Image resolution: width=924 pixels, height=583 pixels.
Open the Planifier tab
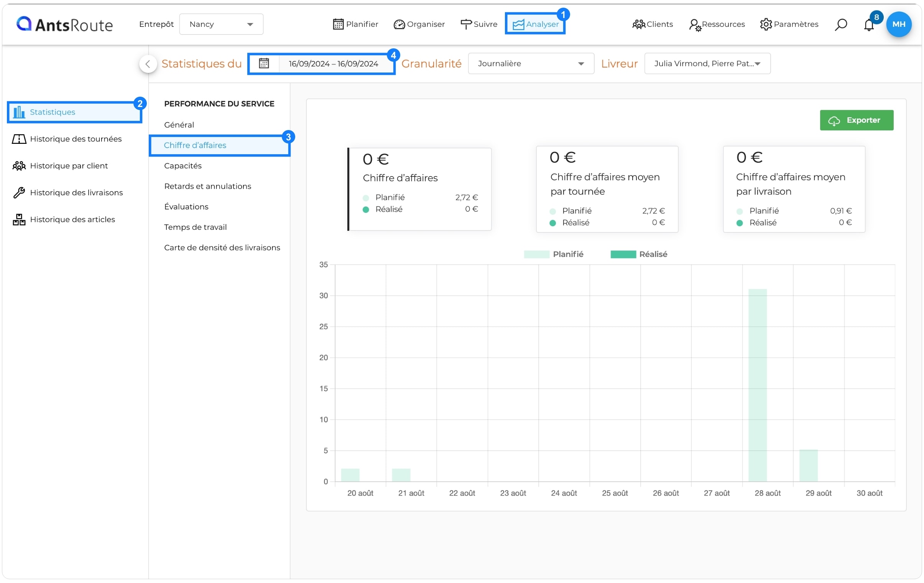pyautogui.click(x=355, y=24)
